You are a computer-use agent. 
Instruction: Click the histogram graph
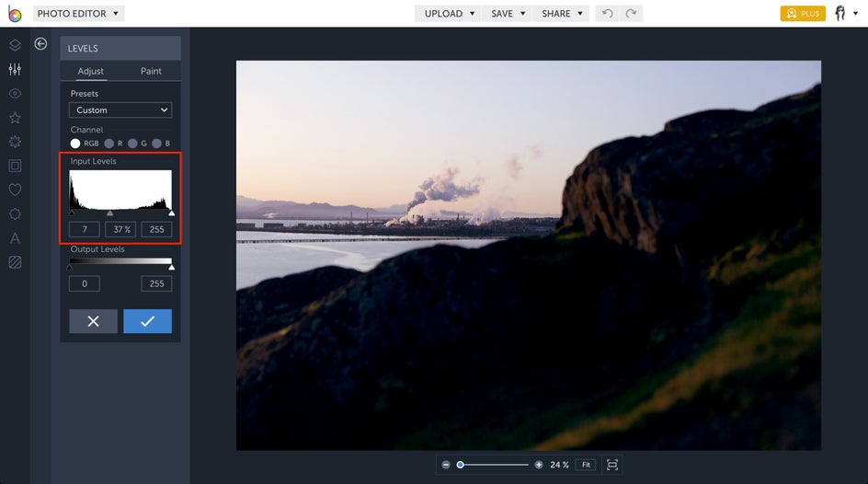point(120,190)
